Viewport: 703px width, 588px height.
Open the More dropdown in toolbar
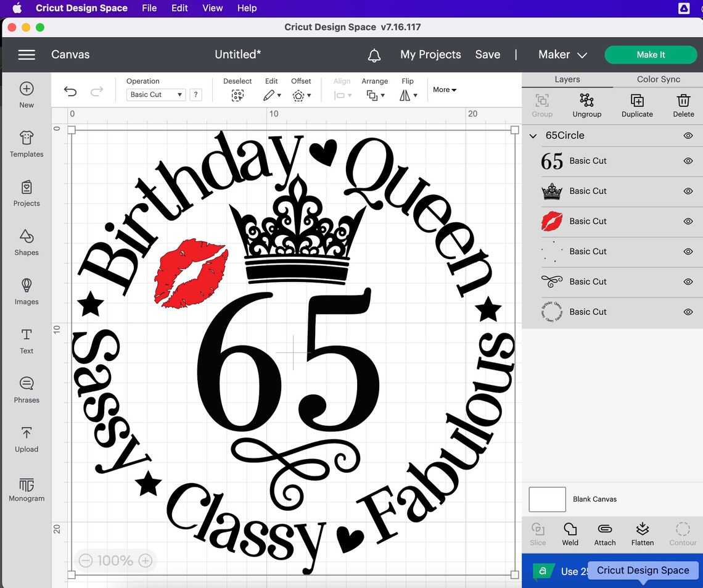444,89
